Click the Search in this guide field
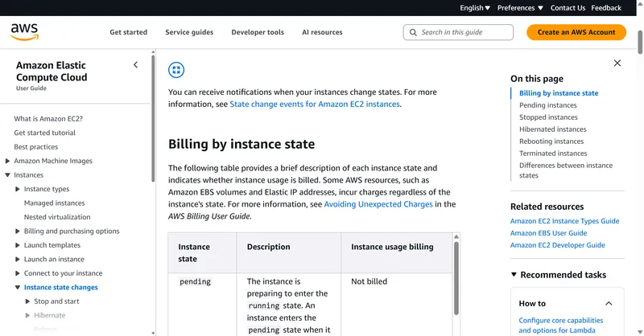 458,32
